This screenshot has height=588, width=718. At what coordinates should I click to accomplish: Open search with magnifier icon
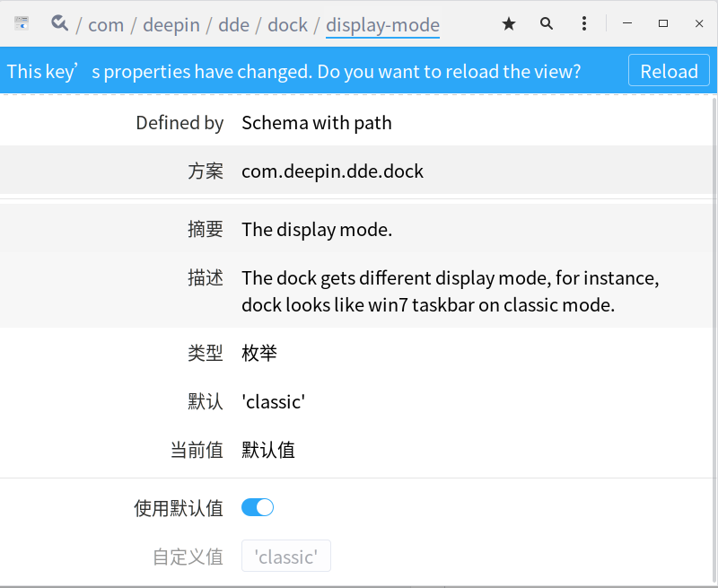point(547,24)
